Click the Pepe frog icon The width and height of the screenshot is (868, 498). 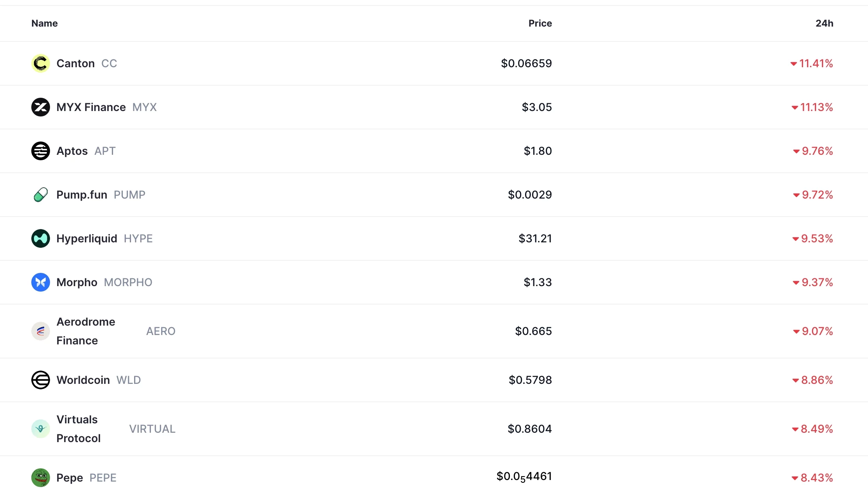tap(40, 477)
